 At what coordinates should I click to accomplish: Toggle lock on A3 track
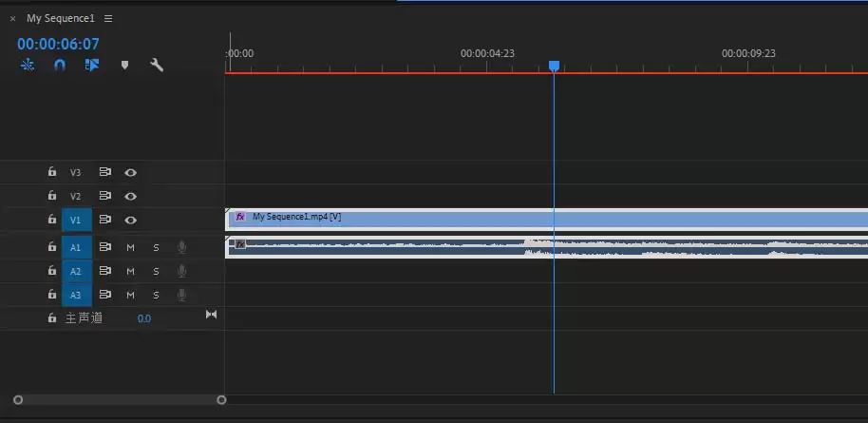coord(51,294)
